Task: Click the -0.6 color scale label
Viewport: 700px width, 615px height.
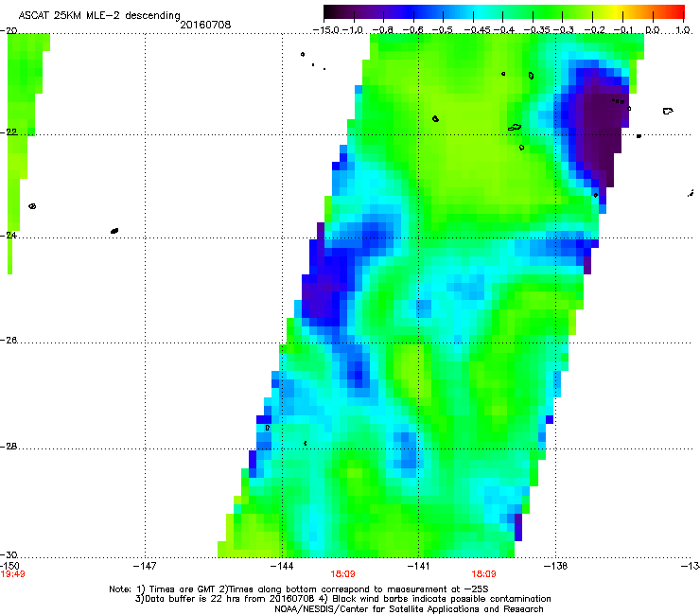Action: [413, 30]
